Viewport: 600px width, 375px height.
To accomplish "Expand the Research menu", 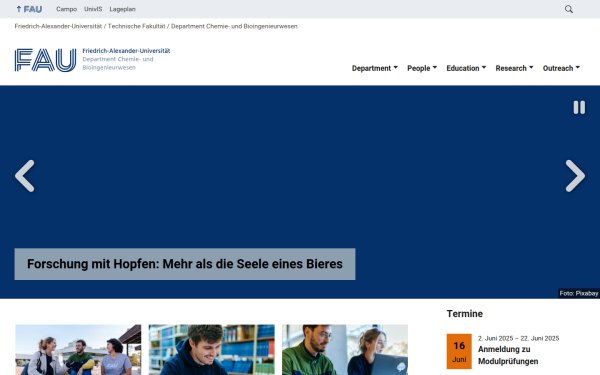I will point(514,68).
